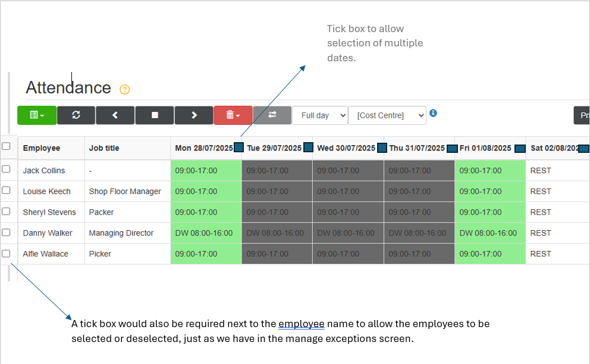Select Louise Keech's Friday 09:00-17:00 shift

(490, 192)
